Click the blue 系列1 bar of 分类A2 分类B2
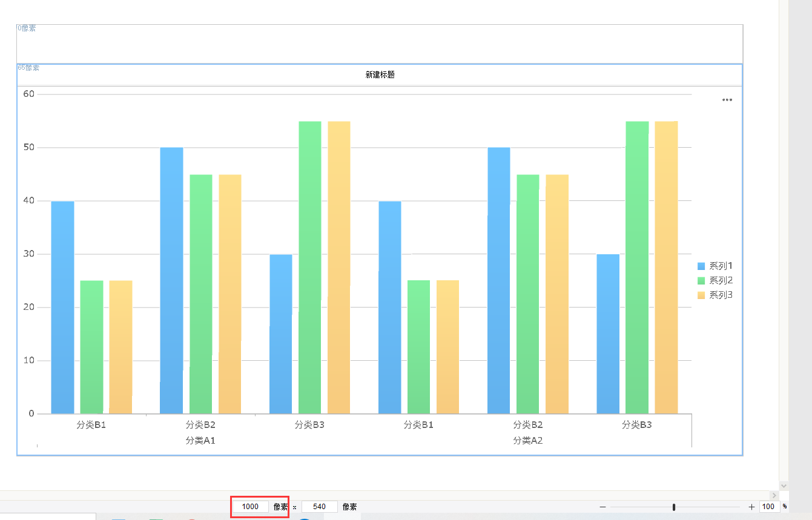Image resolution: width=812 pixels, height=520 pixels. 499,281
